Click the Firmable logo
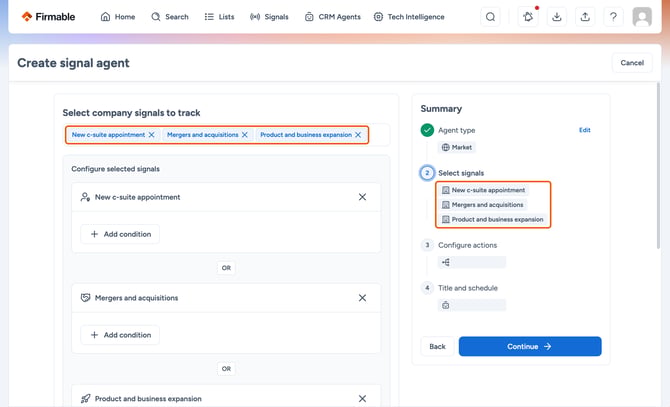This screenshot has width=670, height=407. (x=48, y=17)
